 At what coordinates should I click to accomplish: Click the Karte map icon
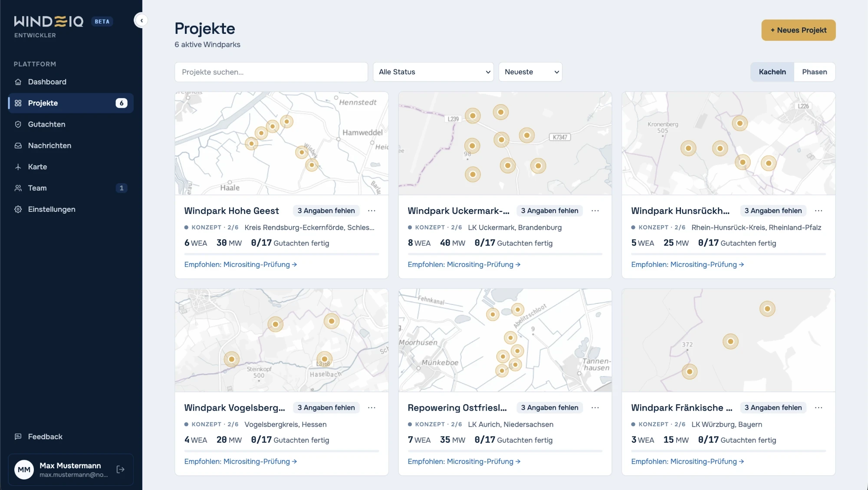[18, 167]
